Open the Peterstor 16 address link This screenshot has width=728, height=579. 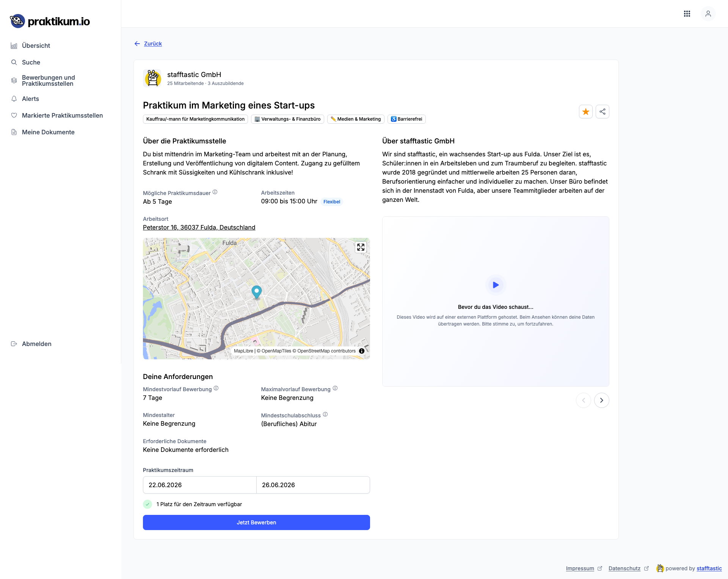pos(199,227)
